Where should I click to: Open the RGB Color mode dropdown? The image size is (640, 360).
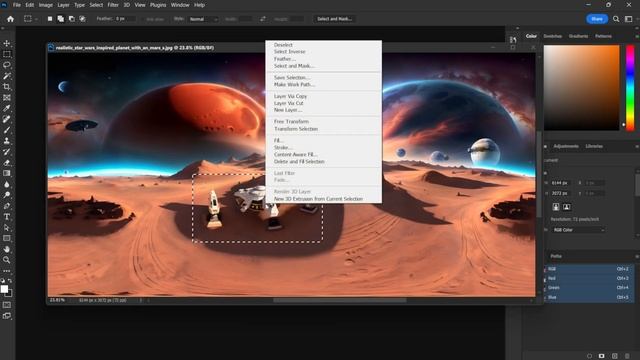tap(579, 230)
